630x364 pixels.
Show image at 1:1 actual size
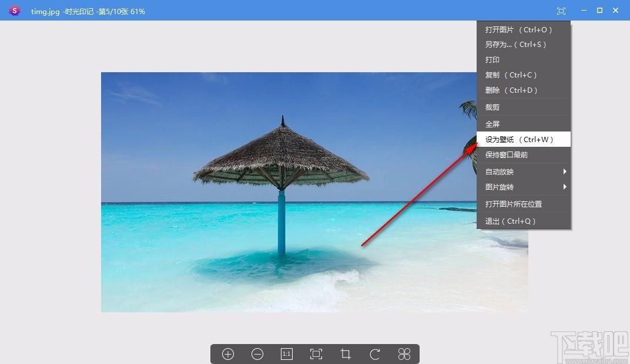click(286, 354)
